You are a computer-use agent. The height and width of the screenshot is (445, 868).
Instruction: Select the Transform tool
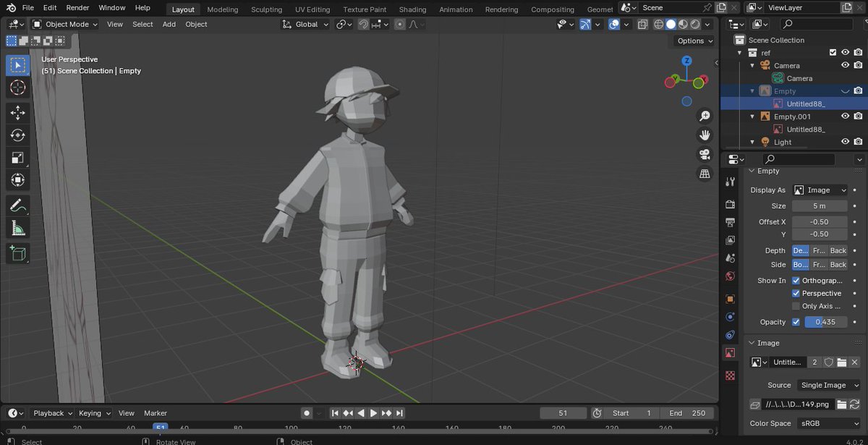(18, 180)
